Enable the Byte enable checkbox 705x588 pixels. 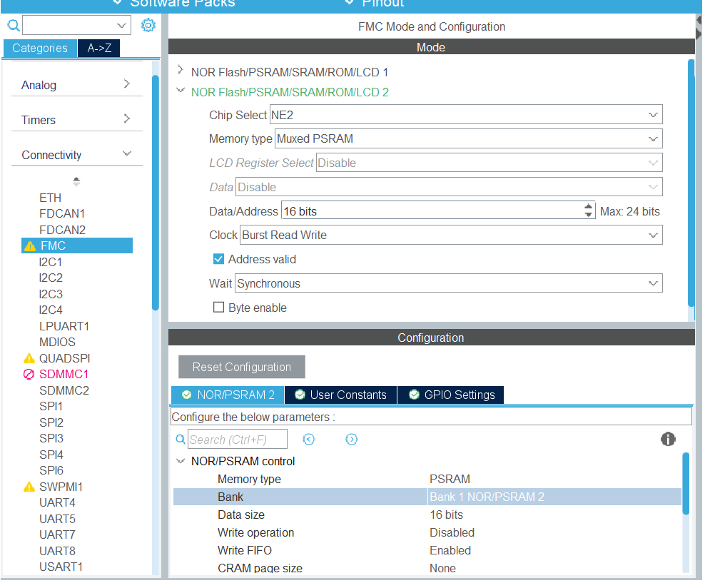(218, 308)
